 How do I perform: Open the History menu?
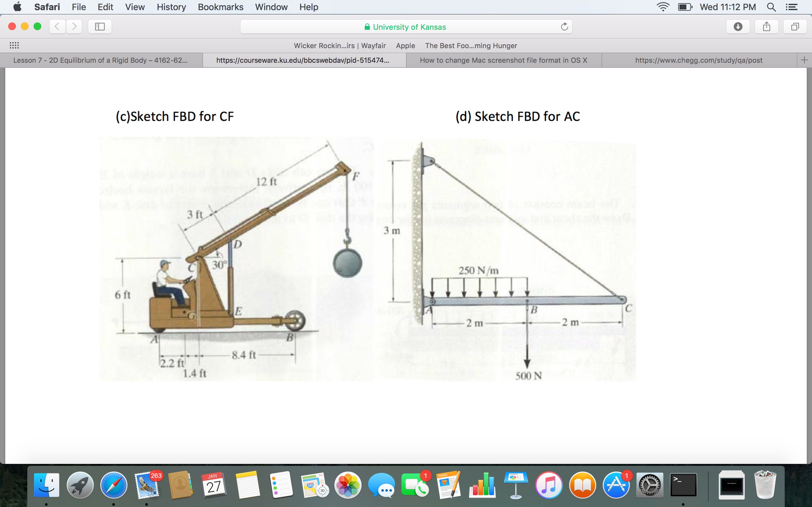click(171, 7)
